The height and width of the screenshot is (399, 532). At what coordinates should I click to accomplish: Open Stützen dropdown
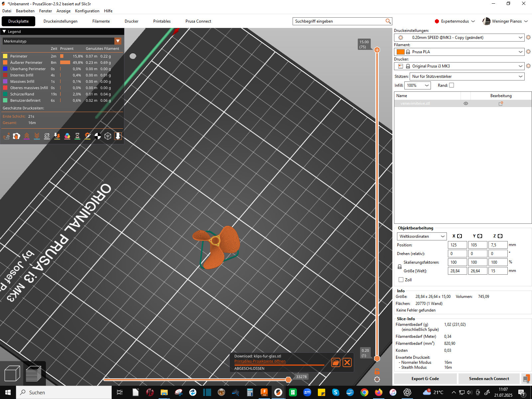click(467, 76)
